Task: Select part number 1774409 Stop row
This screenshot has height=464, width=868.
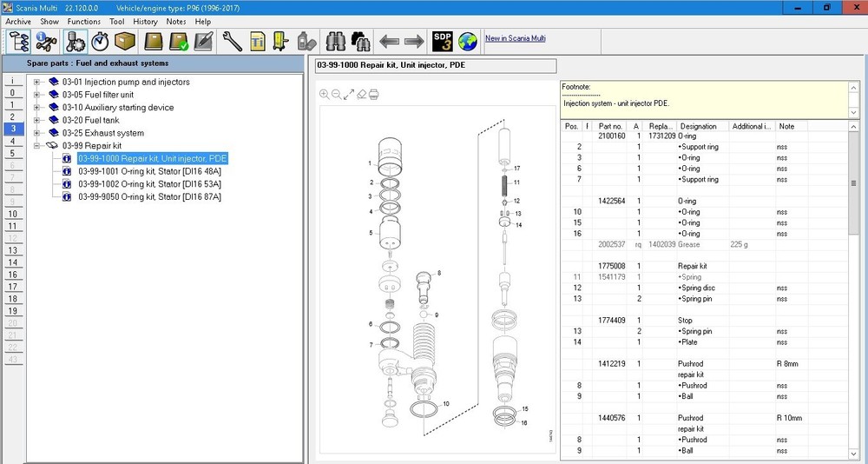Action: coord(704,321)
